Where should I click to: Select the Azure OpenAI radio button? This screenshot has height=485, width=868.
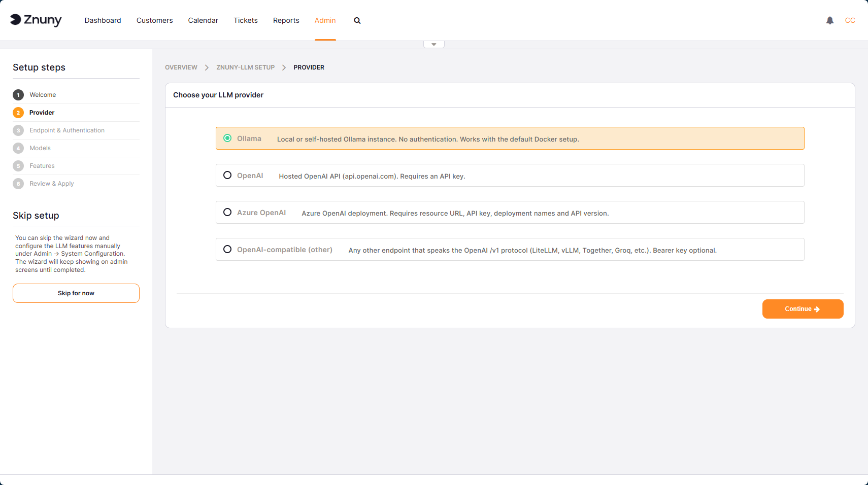click(x=227, y=212)
